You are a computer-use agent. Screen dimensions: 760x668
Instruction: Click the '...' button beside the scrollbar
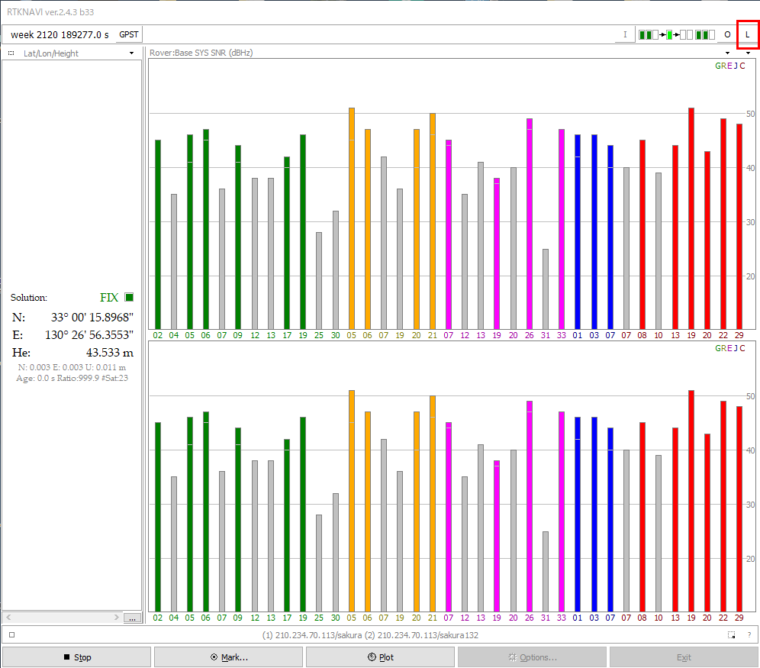tap(132, 619)
